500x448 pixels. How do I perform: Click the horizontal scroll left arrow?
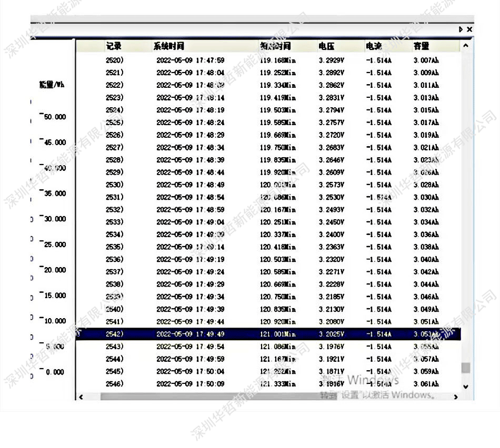pos(81,396)
